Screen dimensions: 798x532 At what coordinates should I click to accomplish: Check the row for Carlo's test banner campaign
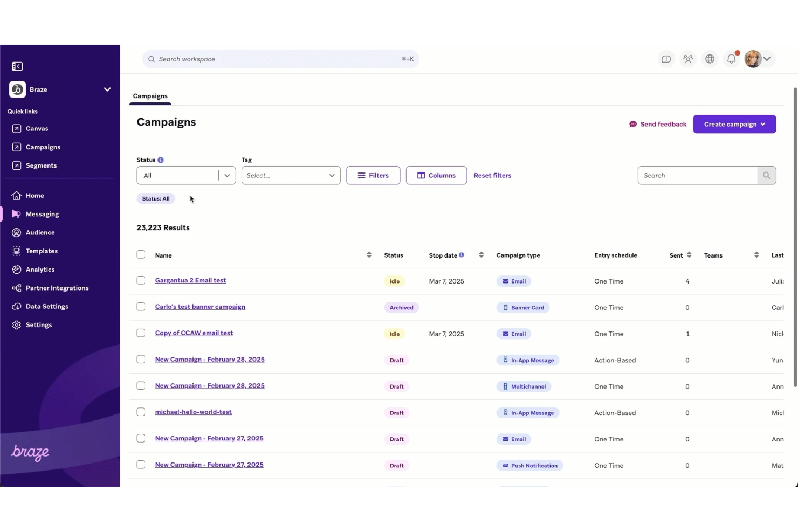click(141, 306)
